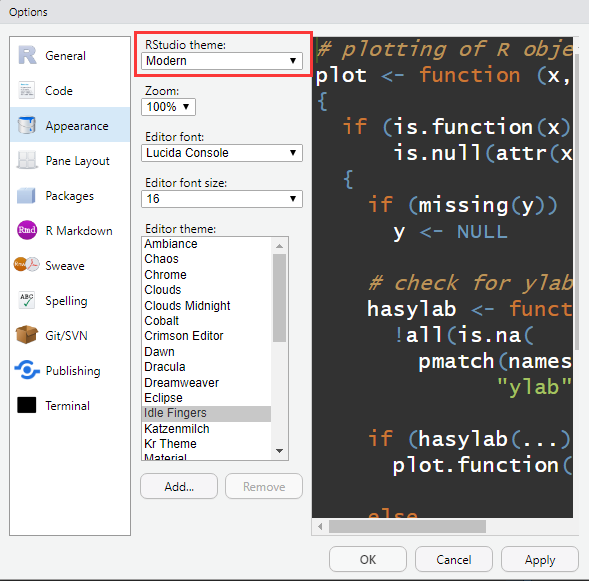Click the Cancel button

point(453,559)
